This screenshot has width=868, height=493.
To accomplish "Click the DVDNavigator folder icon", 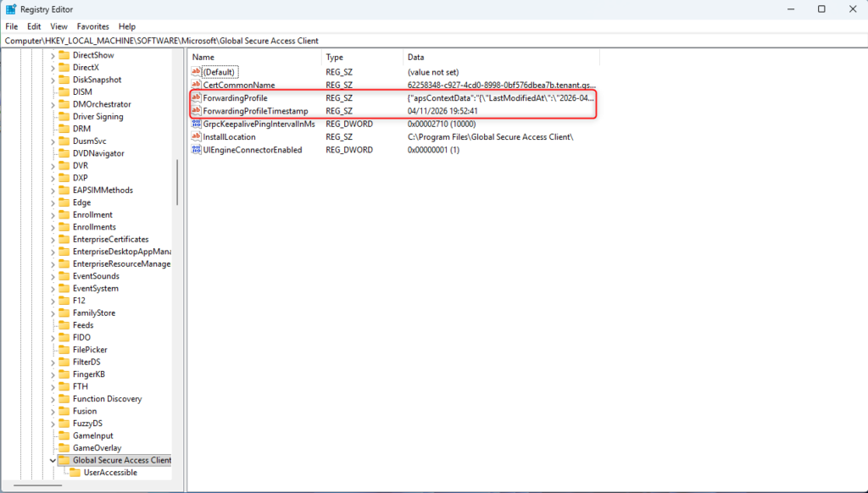I will click(64, 153).
